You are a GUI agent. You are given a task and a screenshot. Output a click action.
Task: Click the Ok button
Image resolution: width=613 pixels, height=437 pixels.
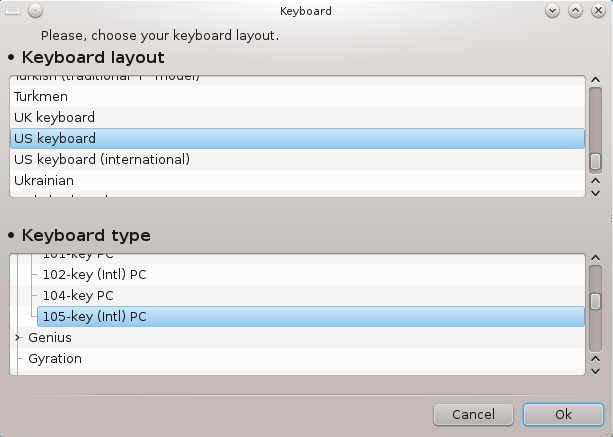pos(563,414)
